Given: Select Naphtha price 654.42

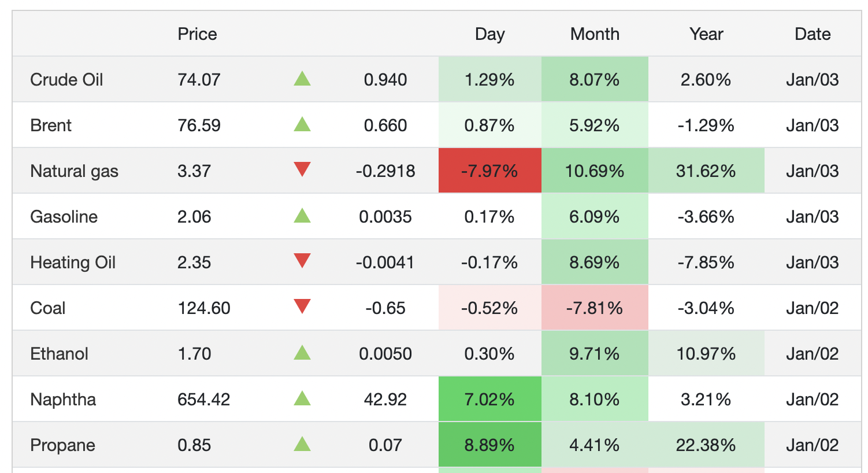Looking at the screenshot, I should point(204,400).
